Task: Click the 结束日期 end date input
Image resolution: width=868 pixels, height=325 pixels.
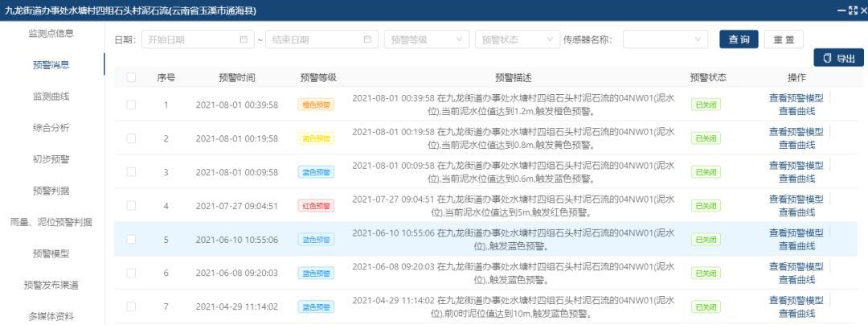Action: (322, 39)
